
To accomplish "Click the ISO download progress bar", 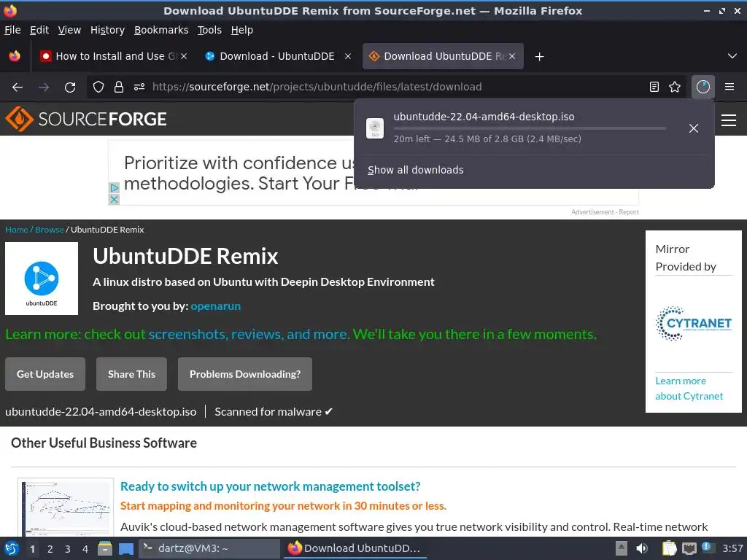I will pos(530,128).
